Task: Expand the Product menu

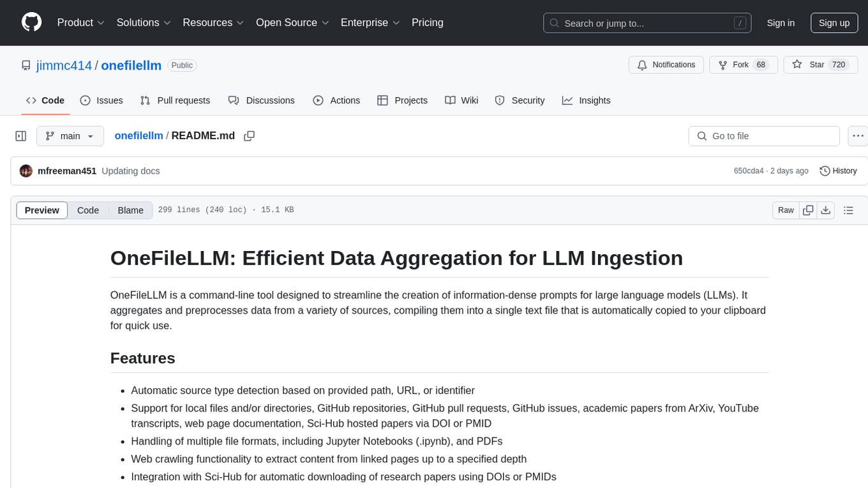Action: coord(81,22)
